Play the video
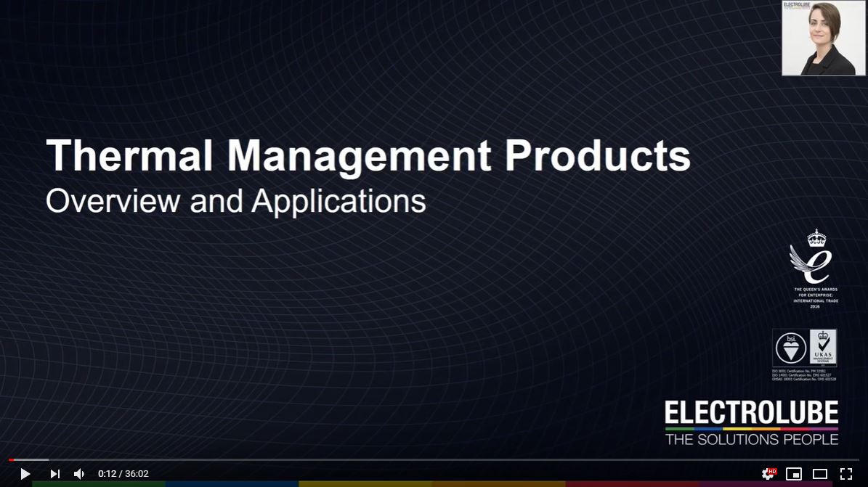Screen dimensions: 868x487 click(x=24, y=473)
